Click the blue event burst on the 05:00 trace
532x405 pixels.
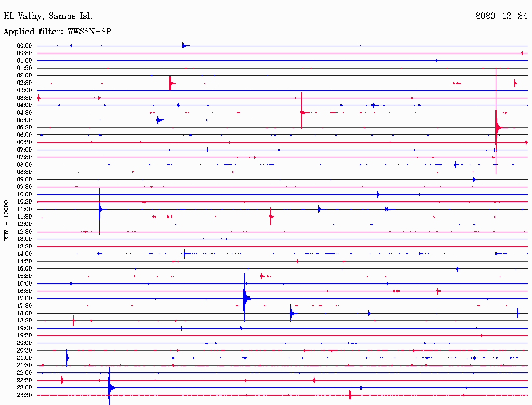[x=158, y=120]
